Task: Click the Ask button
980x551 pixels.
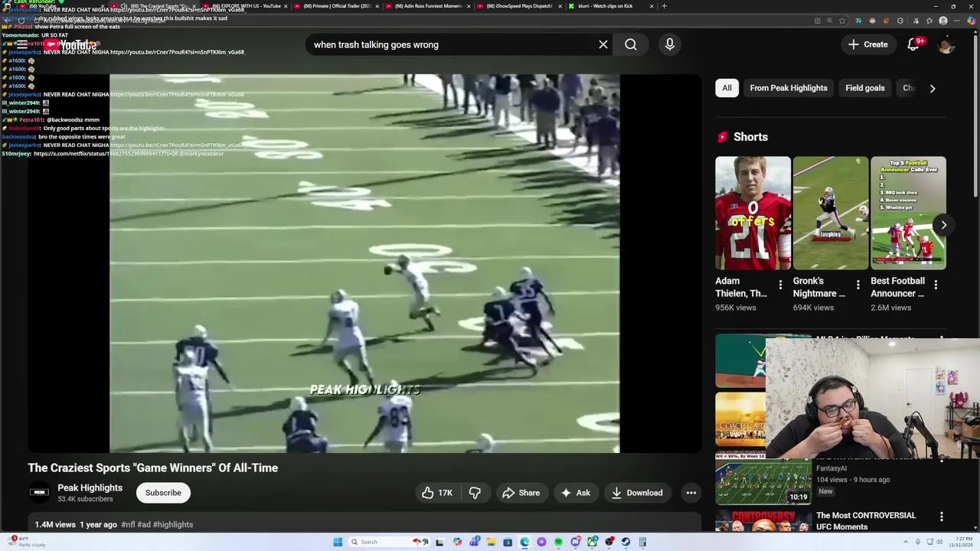Action: click(x=576, y=493)
